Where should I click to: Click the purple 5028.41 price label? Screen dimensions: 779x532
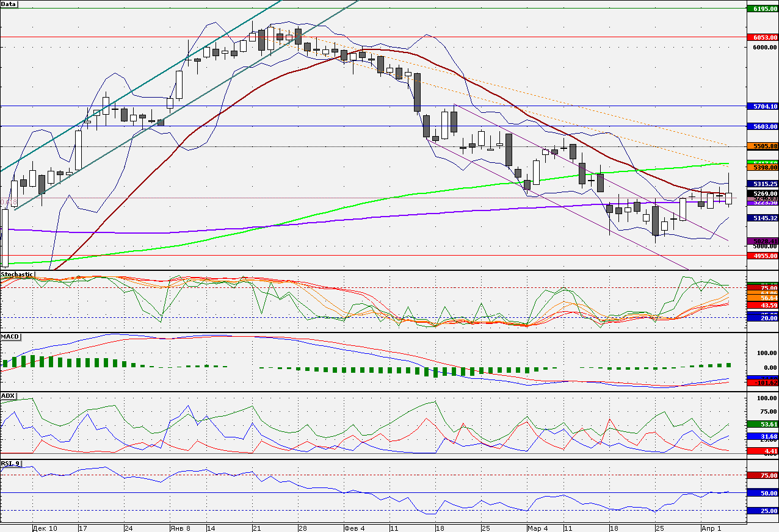click(x=762, y=242)
